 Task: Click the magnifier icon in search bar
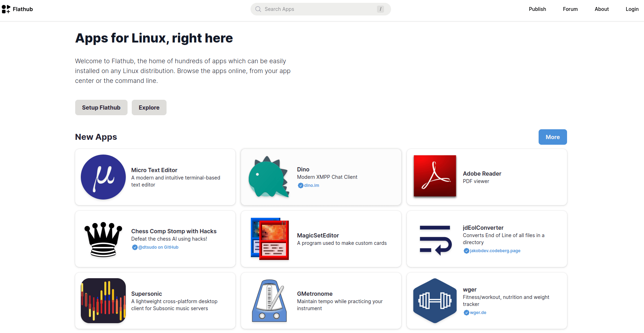258,9
